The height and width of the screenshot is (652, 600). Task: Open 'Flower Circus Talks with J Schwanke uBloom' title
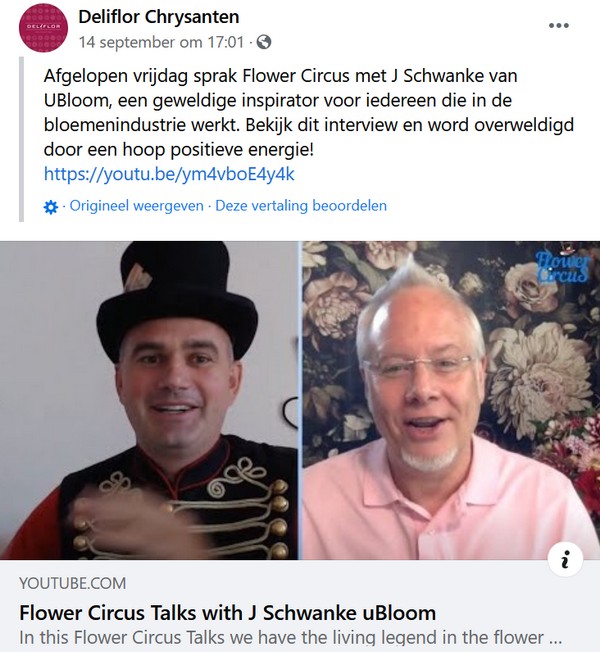(227, 613)
